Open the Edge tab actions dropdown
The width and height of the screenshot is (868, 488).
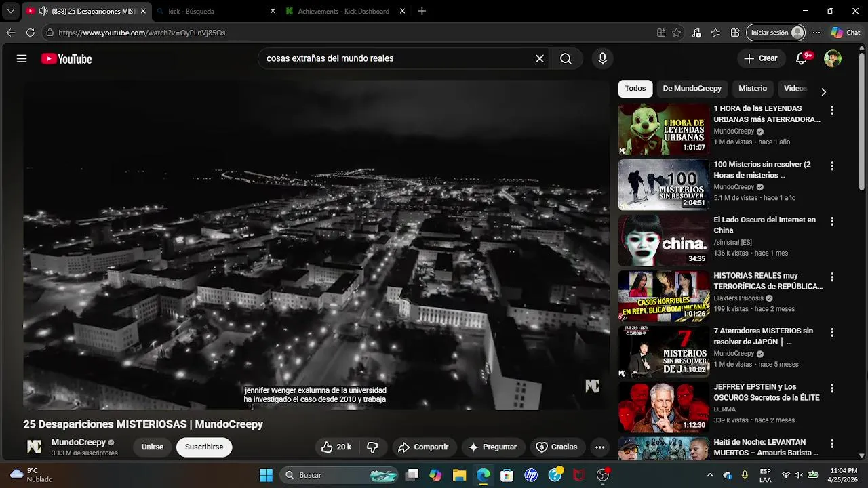(10, 11)
